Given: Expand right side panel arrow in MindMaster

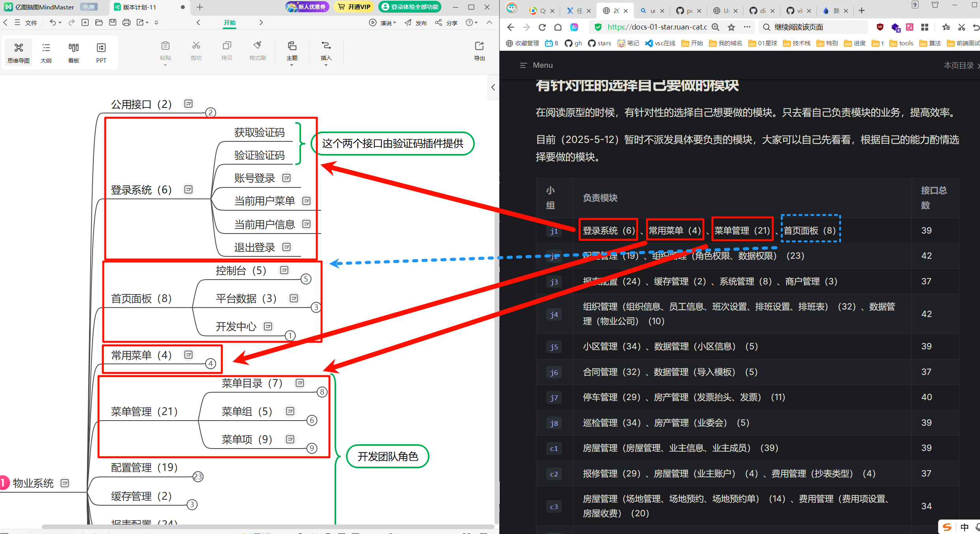Looking at the screenshot, I should point(493,87).
